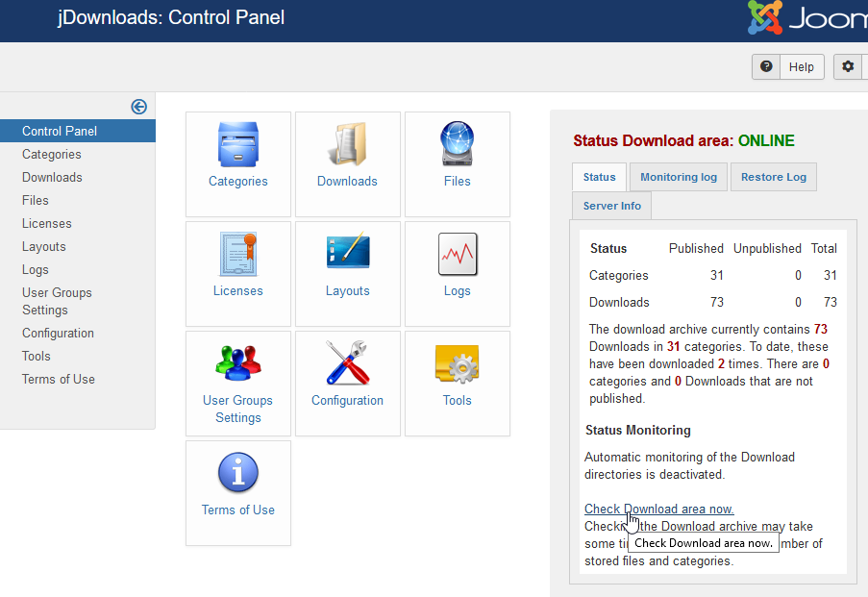Go to Tools in sidebar
This screenshot has width=868, height=597.
click(36, 356)
